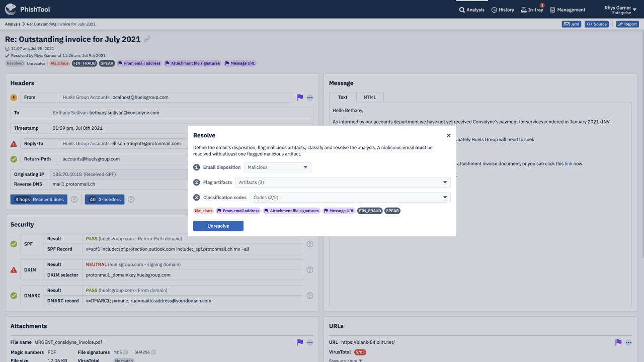Click the SPF Record value text

pyautogui.click(x=168, y=249)
